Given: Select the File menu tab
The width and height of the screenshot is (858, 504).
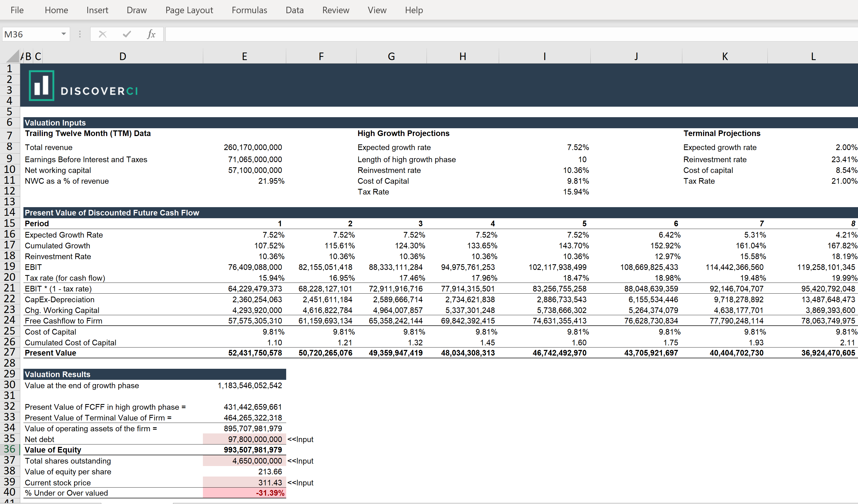Looking at the screenshot, I should [x=18, y=10].
